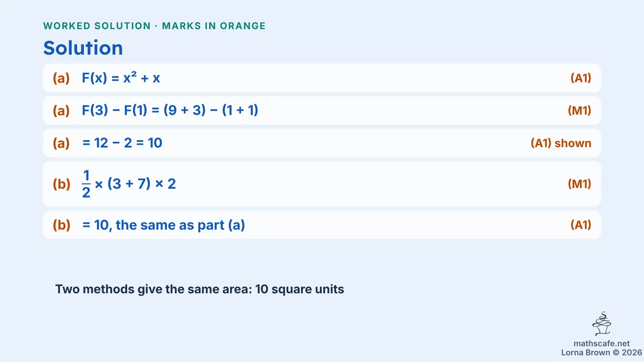The height and width of the screenshot is (362, 644).
Task: Open the mathscafe.net link
Action: click(x=601, y=343)
